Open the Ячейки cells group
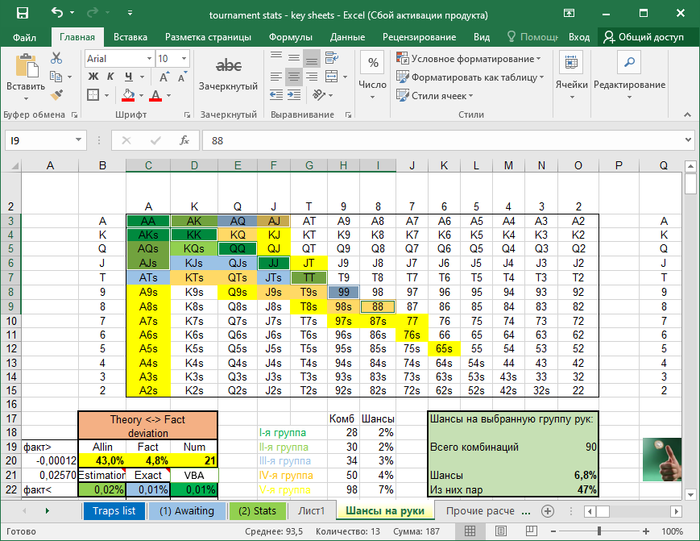700x541 pixels. [x=571, y=76]
